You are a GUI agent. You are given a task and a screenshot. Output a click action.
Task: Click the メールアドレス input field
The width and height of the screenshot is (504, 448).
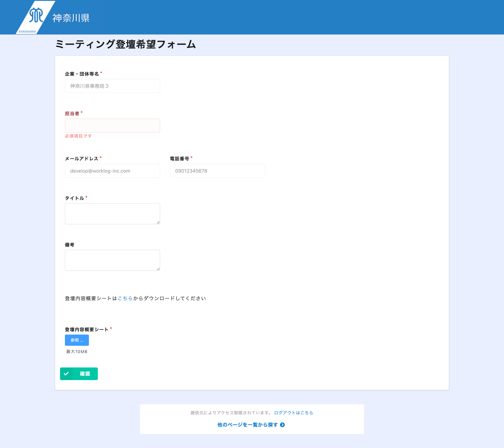point(112,171)
